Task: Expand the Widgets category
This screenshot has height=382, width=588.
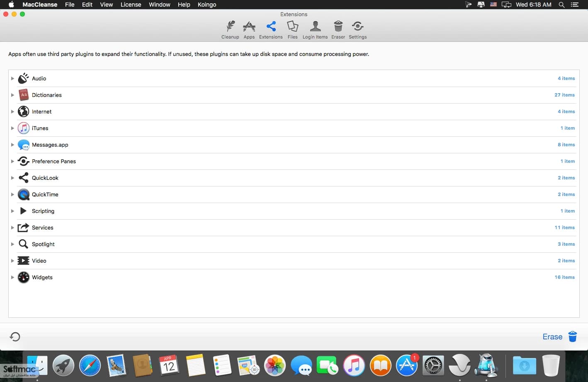Action: [12, 277]
